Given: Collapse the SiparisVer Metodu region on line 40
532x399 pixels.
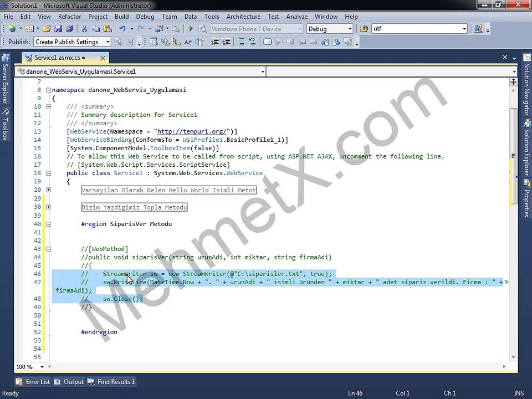Looking at the screenshot, I should tap(49, 224).
